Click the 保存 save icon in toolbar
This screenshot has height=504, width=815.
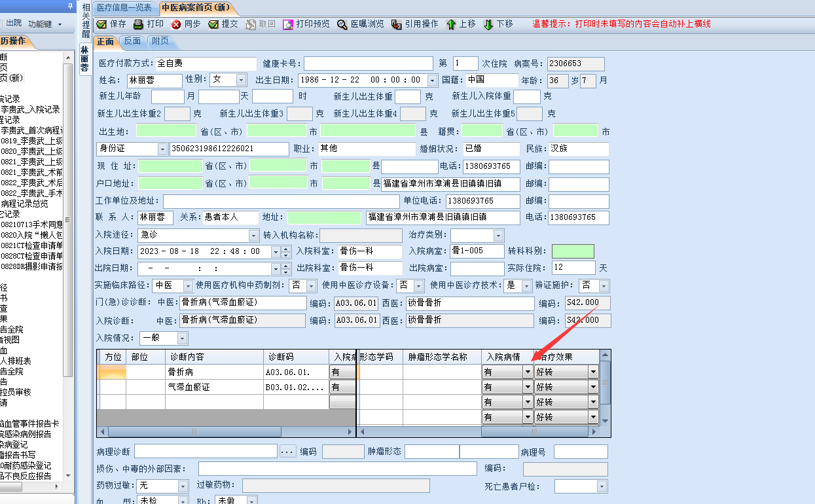(x=102, y=24)
